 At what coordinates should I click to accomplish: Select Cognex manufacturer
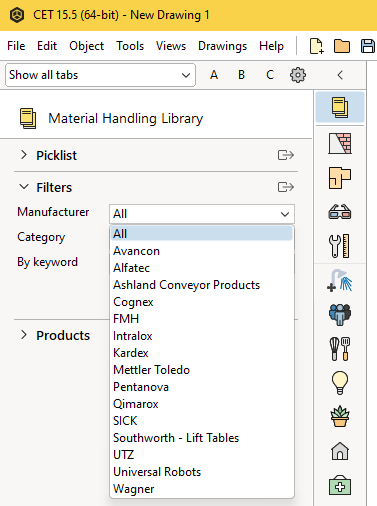pyautogui.click(x=202, y=302)
